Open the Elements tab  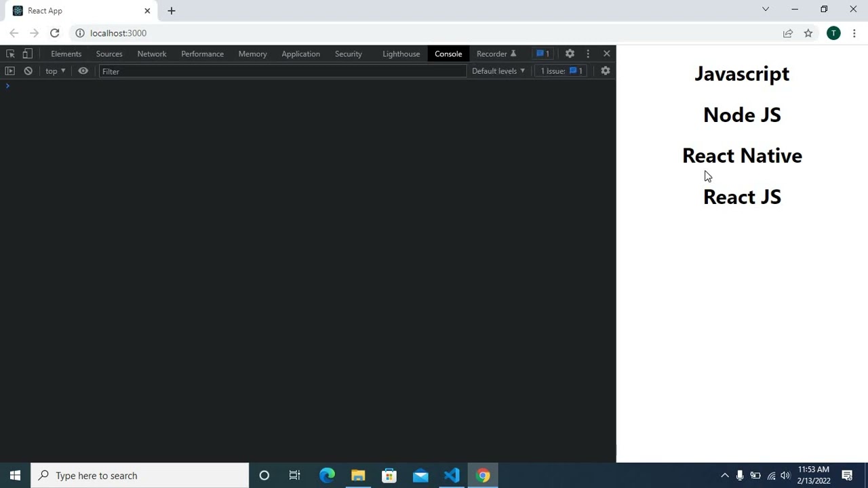click(66, 54)
